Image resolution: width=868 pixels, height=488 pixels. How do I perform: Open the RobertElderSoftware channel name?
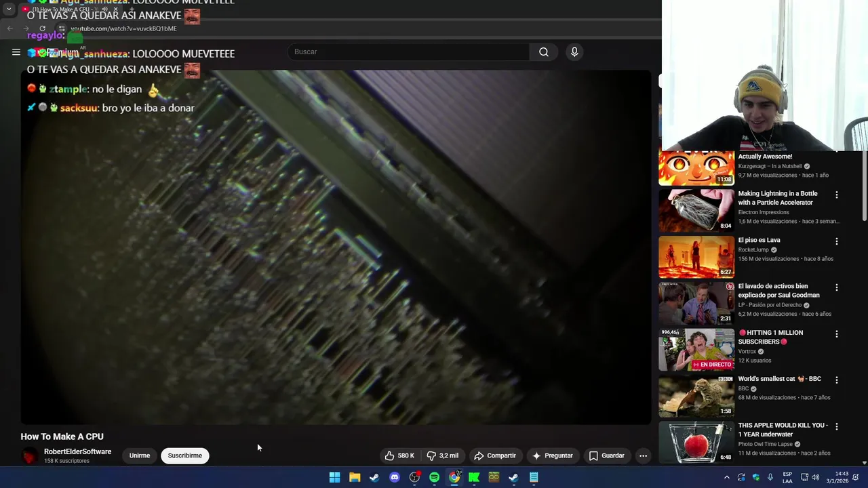tap(77, 451)
